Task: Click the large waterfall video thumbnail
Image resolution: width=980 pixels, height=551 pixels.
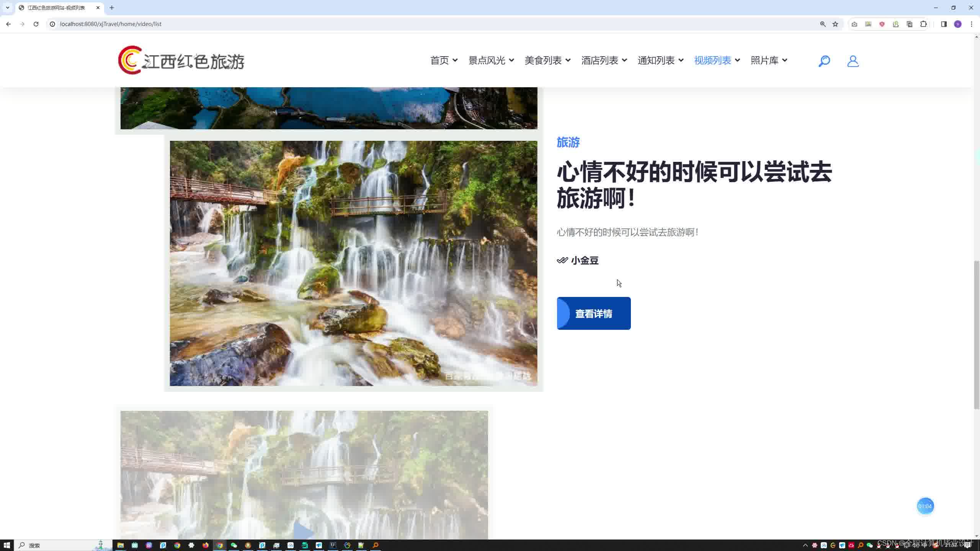Action: (353, 263)
